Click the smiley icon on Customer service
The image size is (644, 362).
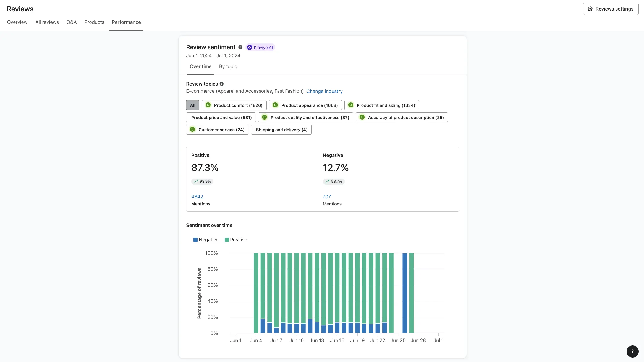[x=193, y=130]
